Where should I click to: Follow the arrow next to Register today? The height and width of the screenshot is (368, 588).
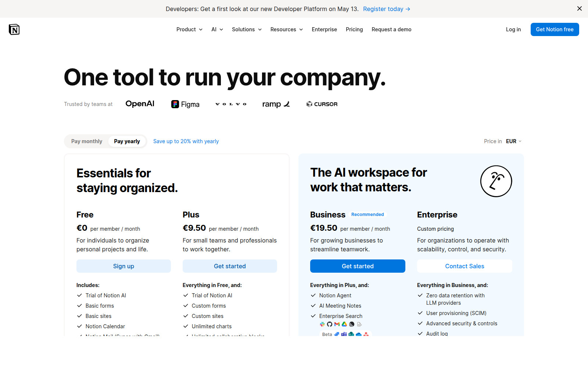coord(408,9)
